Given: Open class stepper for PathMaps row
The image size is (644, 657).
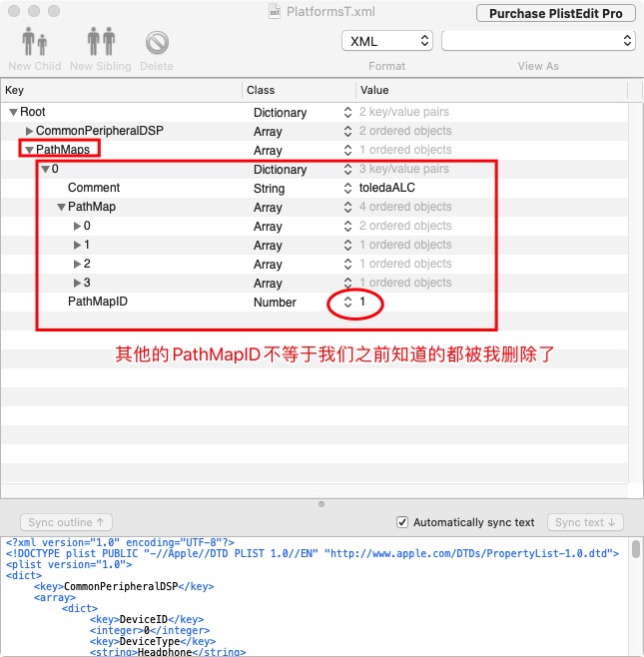Looking at the screenshot, I should (x=347, y=150).
